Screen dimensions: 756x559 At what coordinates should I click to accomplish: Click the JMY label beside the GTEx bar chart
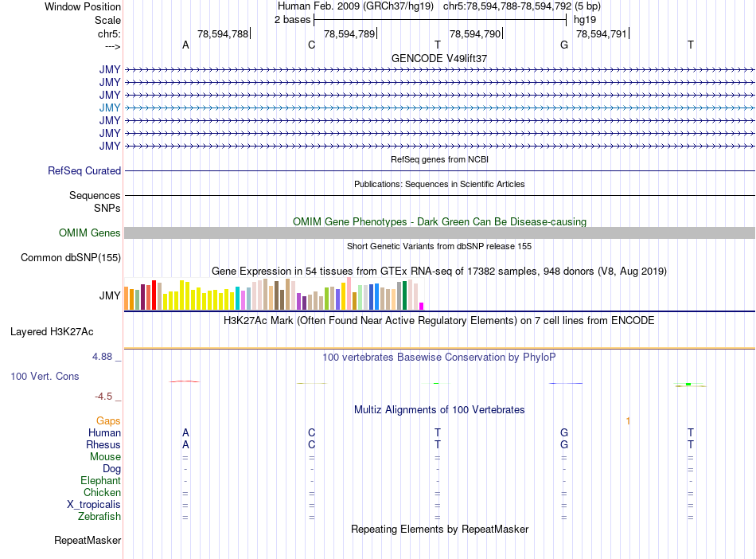click(110, 295)
